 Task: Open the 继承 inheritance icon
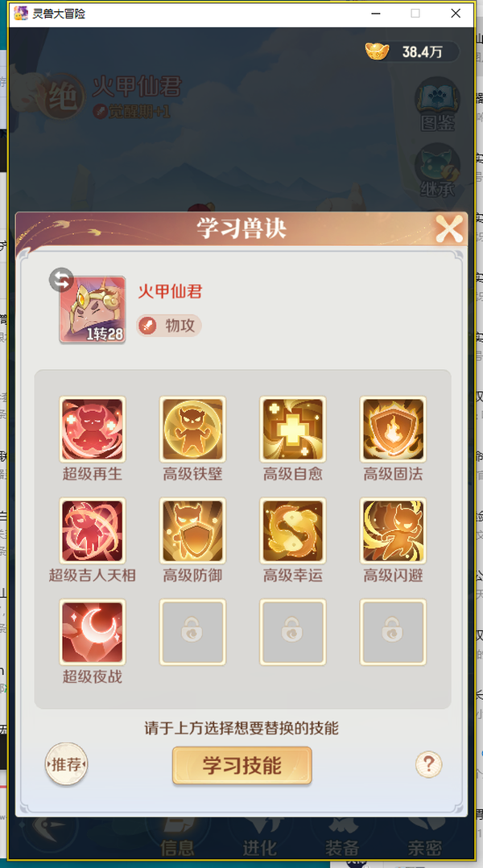(x=438, y=171)
